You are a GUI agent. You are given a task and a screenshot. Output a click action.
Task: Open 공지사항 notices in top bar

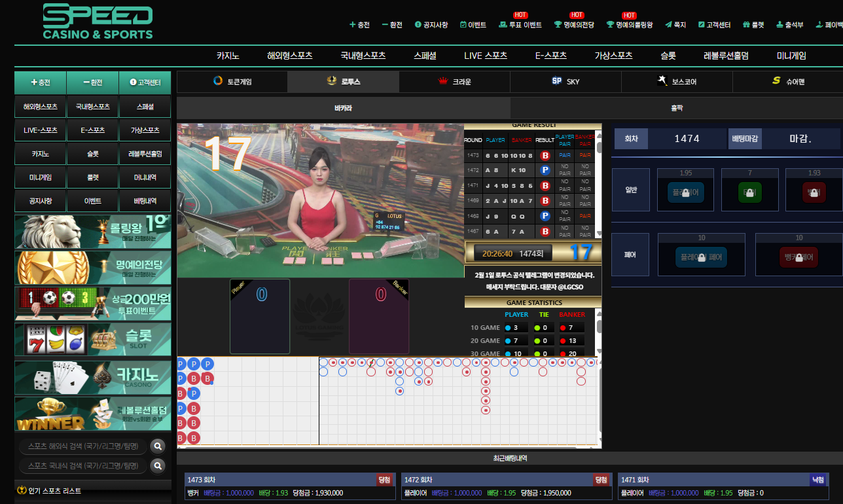click(x=431, y=25)
